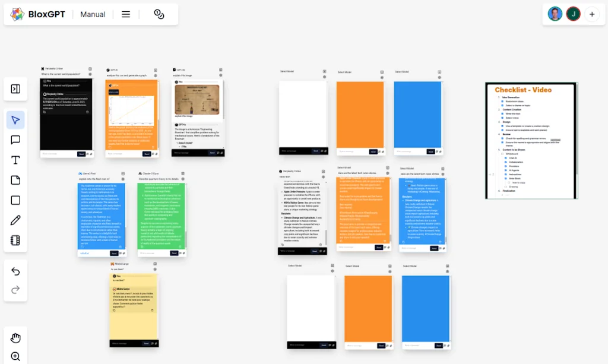Screen dimensions: 608x364
Task: Check the Drawing item on the checklist
Action: click(x=505, y=186)
